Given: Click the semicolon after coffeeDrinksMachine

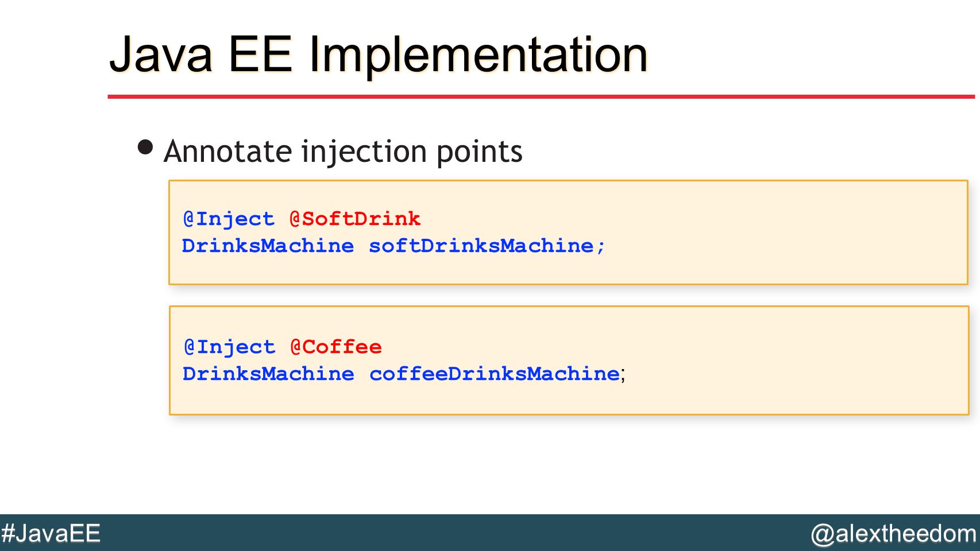Looking at the screenshot, I should click(623, 375).
